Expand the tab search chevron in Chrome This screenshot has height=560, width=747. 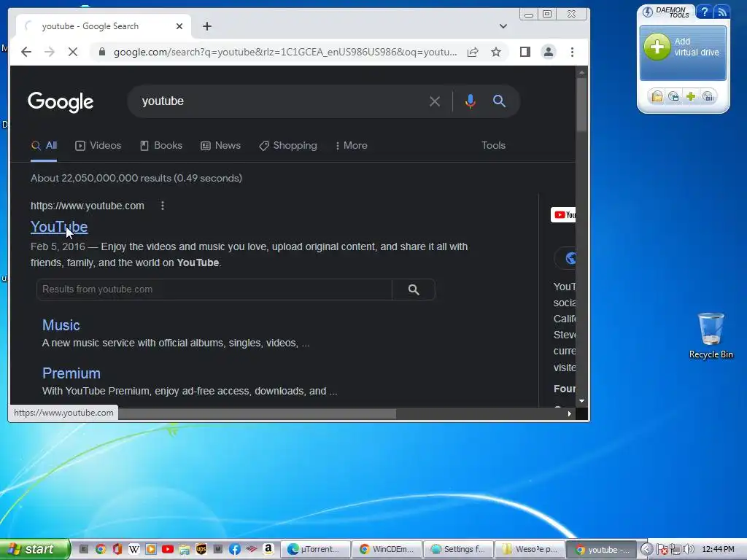(503, 26)
